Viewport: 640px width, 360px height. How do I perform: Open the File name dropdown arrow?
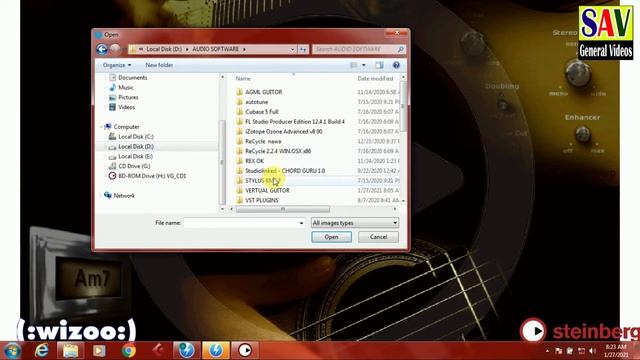tap(302, 223)
